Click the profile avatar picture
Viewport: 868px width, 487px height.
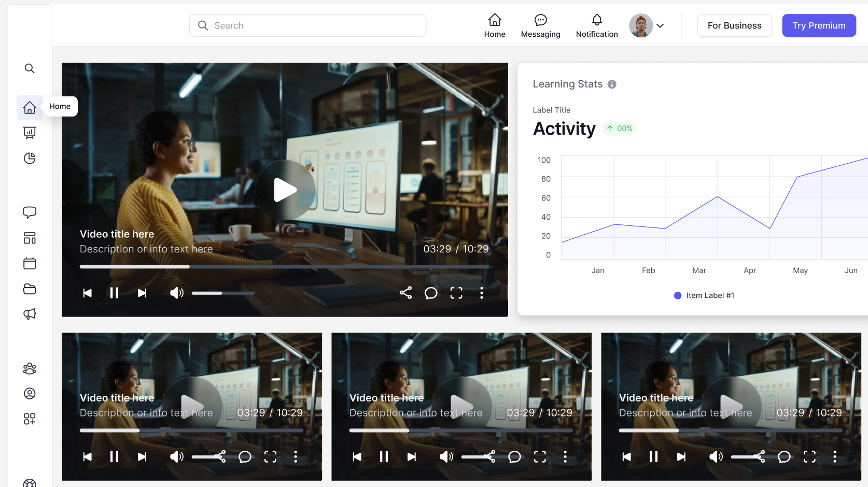point(641,25)
